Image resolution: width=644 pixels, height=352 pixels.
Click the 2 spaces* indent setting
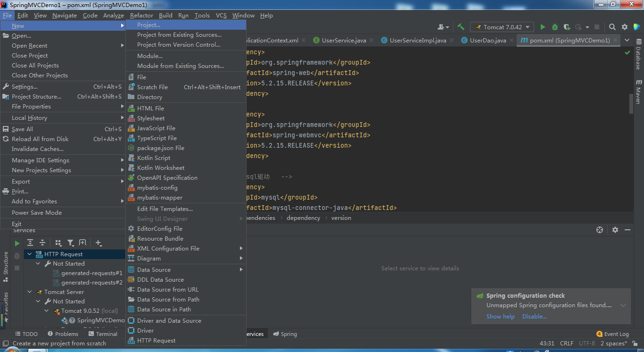point(614,343)
